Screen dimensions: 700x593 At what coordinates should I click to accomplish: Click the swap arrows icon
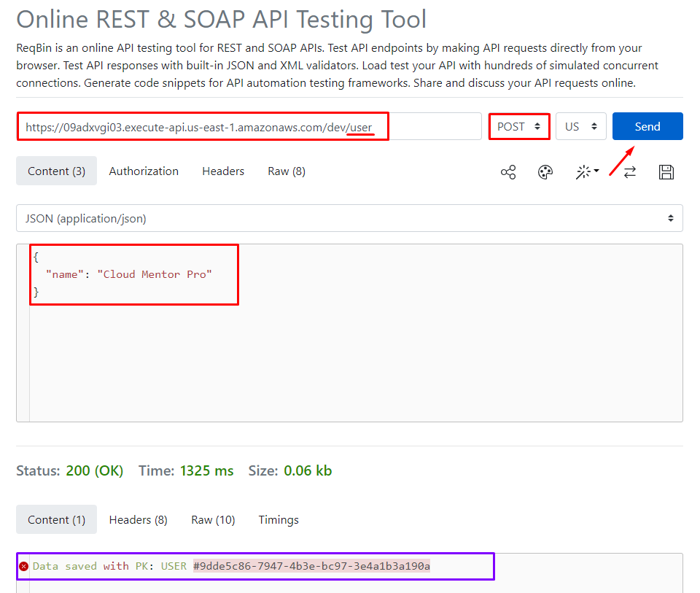(630, 172)
